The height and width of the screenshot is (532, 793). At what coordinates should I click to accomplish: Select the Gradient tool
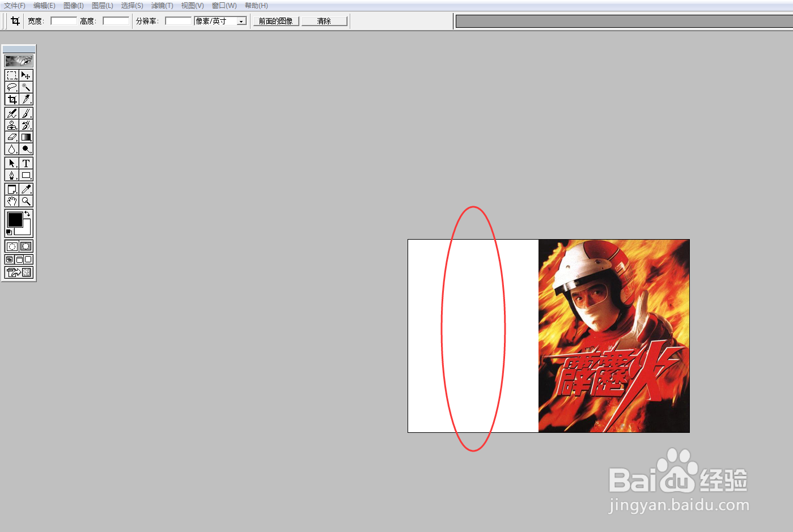tap(26, 137)
